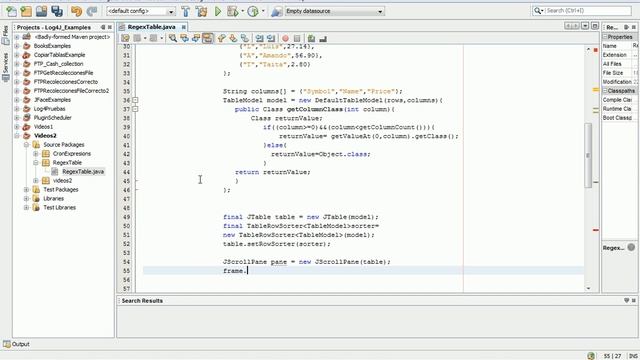Viewport: 640px width, 360px height.
Task: Click the Debug Project icon
Action: coord(233,11)
